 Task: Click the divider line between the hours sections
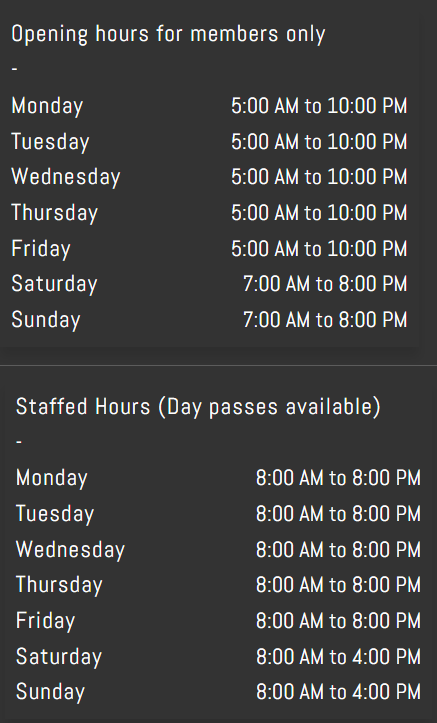(x=218, y=366)
